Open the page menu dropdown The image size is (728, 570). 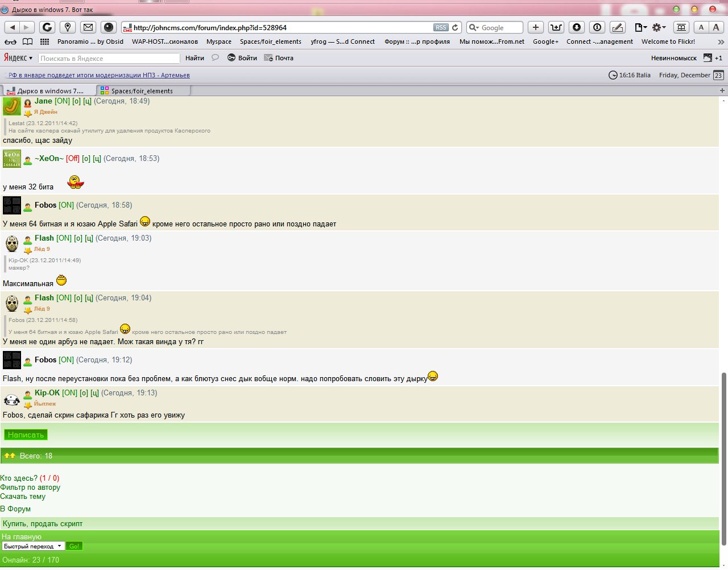(x=640, y=27)
